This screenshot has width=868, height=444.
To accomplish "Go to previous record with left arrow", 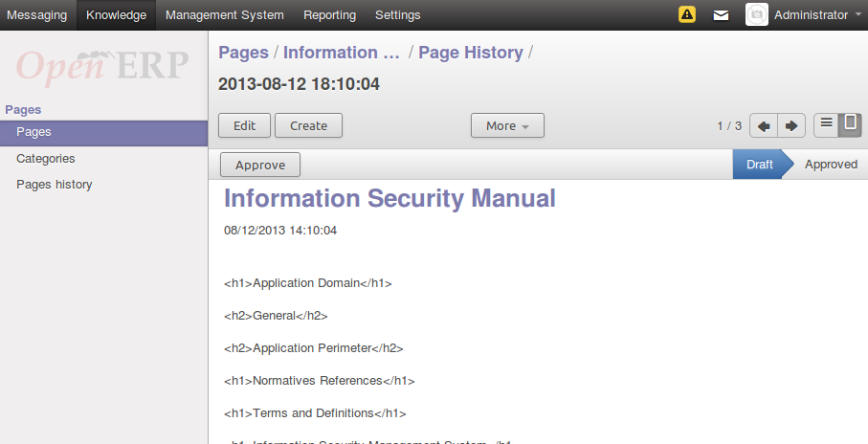I will point(763,126).
